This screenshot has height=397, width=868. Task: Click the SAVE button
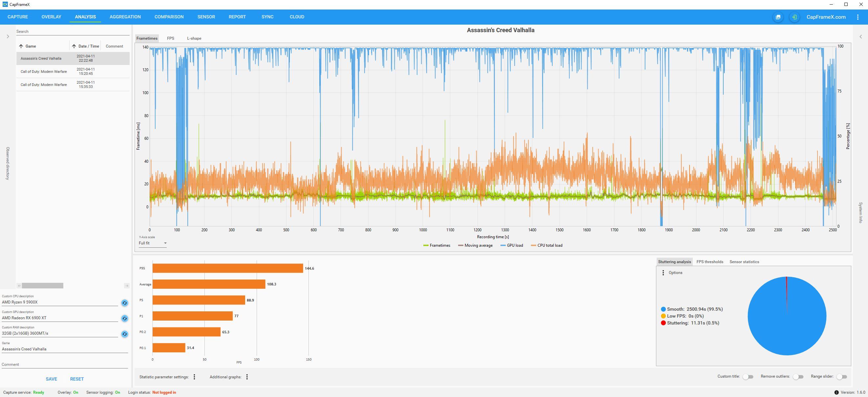tap(51, 379)
